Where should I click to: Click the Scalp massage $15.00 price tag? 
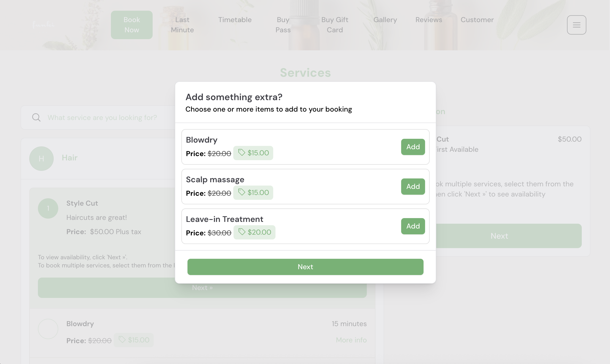[x=253, y=193]
